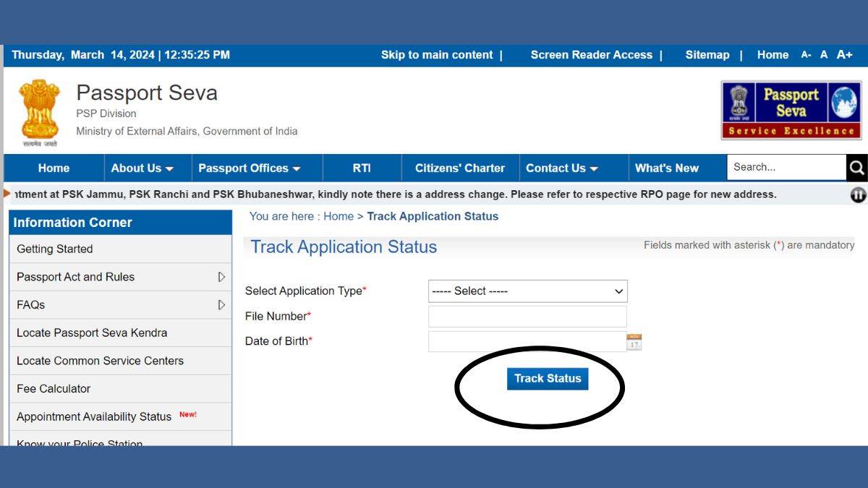Reset font size with A button

pos(824,55)
